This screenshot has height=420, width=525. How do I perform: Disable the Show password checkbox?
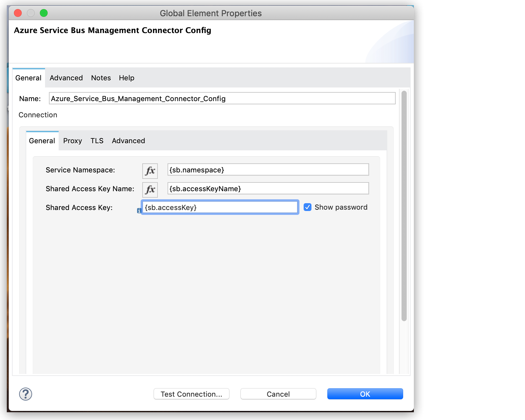point(307,207)
